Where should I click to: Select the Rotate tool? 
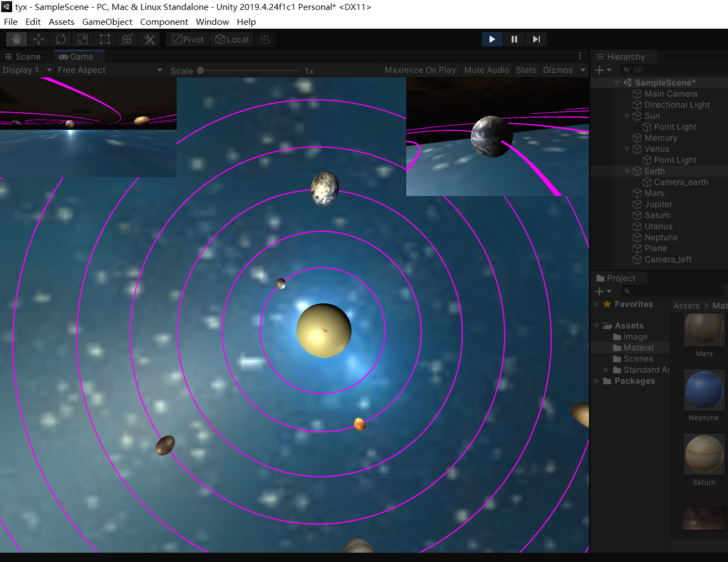coord(60,39)
